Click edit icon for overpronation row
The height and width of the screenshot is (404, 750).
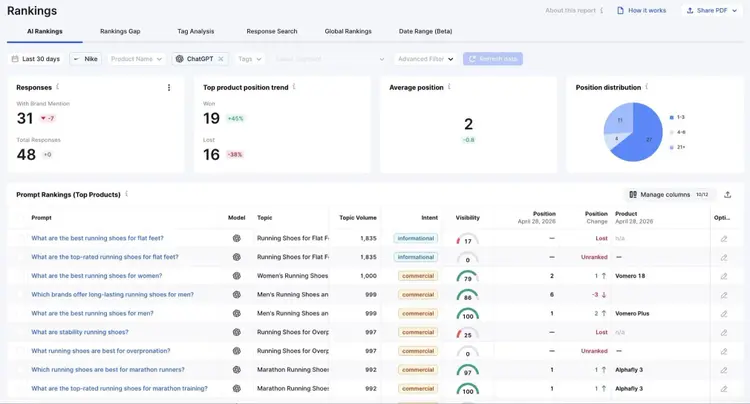724,351
